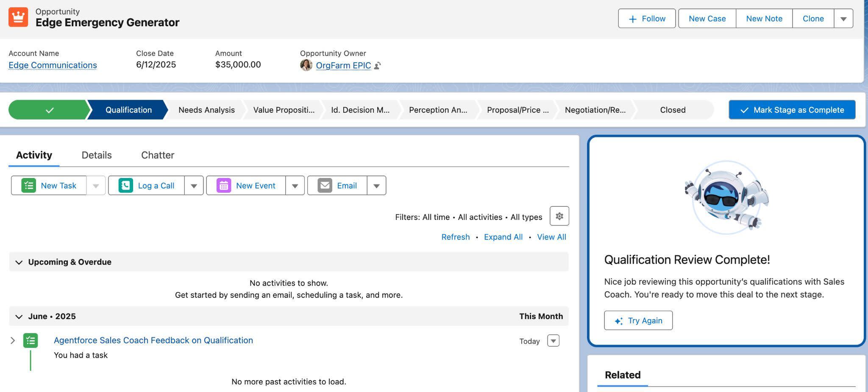
Task: Collapse the June 2025 section
Action: click(19, 317)
